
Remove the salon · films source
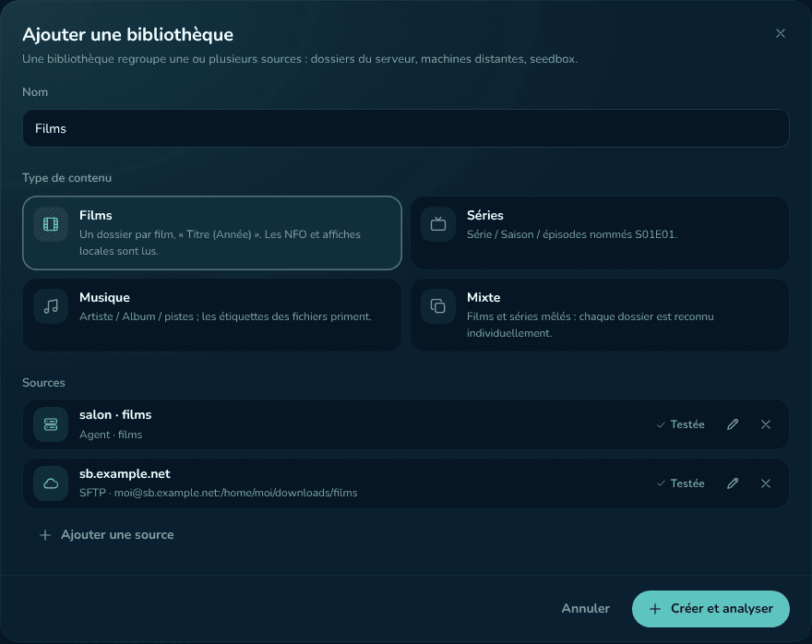click(x=766, y=424)
